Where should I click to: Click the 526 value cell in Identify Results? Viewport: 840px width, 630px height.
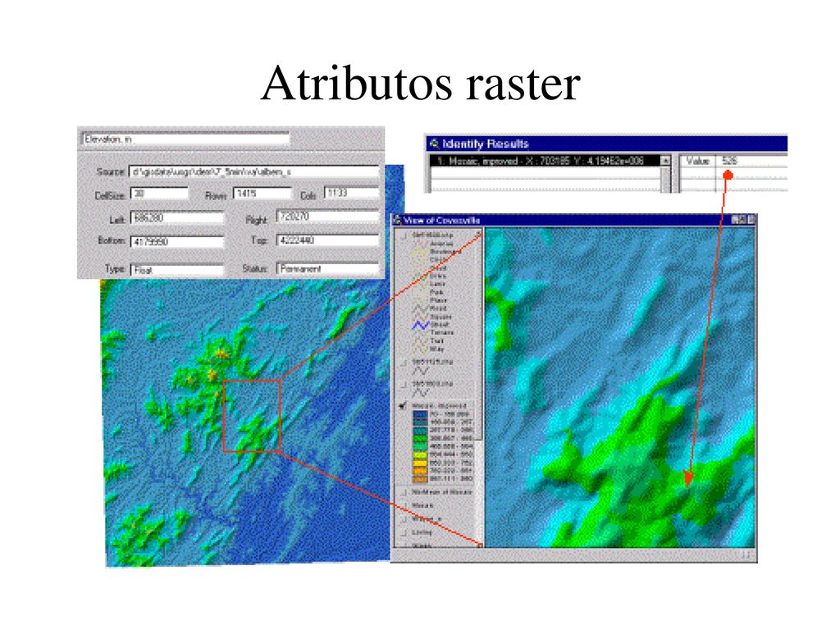pos(751,161)
